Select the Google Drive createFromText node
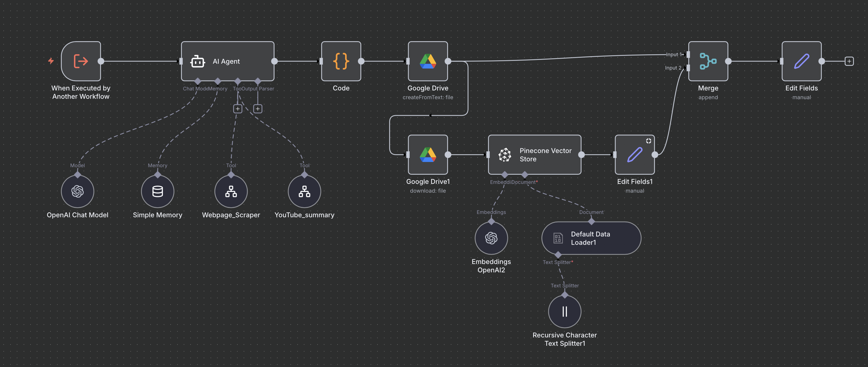868x367 pixels. [x=427, y=61]
